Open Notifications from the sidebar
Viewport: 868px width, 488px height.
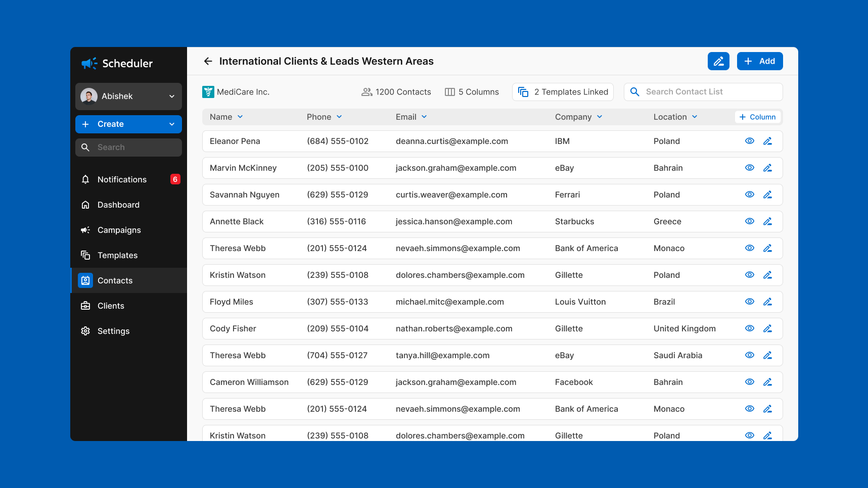(121, 179)
